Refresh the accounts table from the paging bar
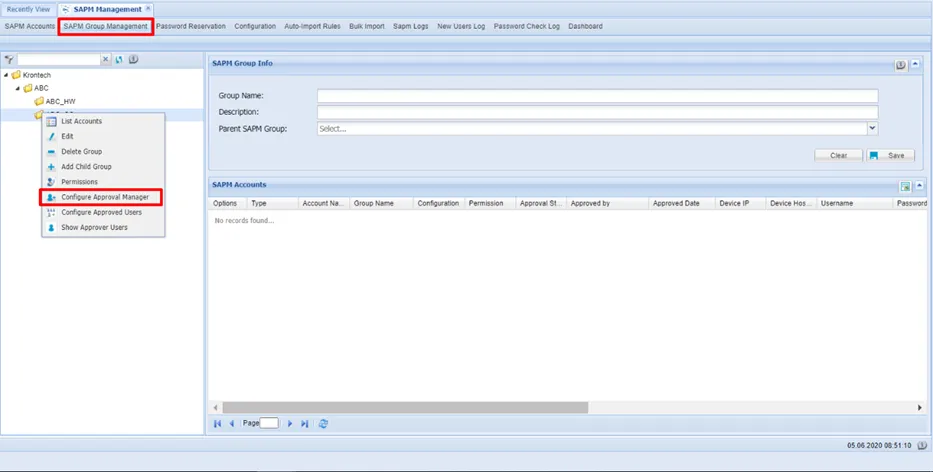Screen dimensions: 933x472 [x=323, y=424]
